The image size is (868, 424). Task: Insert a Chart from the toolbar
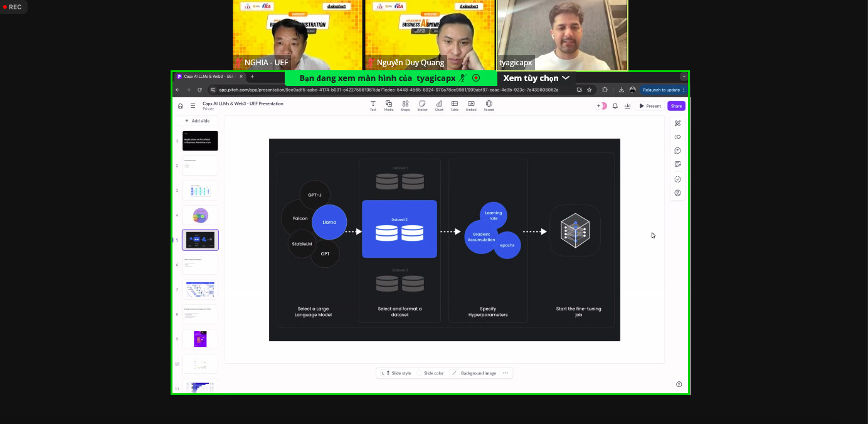coord(439,105)
